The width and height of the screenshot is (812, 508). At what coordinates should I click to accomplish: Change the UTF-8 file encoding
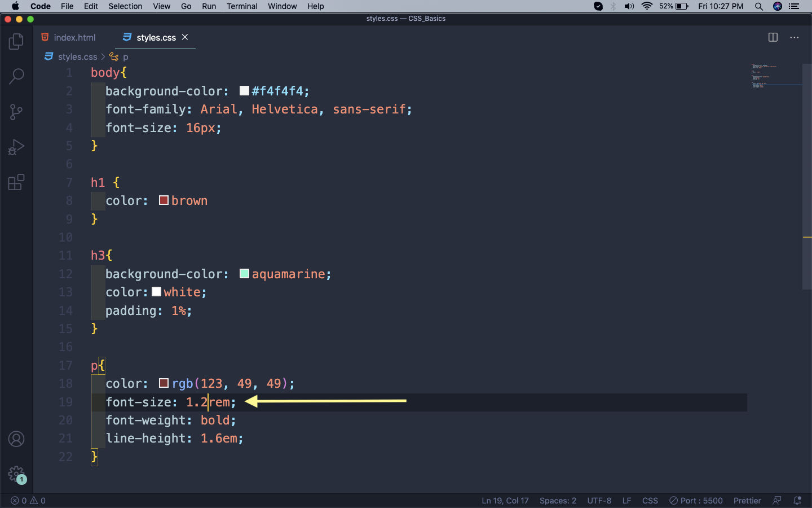tap(599, 501)
